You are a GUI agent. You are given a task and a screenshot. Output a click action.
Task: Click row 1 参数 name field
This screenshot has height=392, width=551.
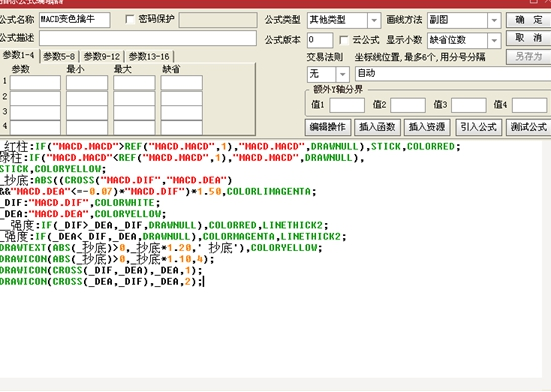[35, 83]
